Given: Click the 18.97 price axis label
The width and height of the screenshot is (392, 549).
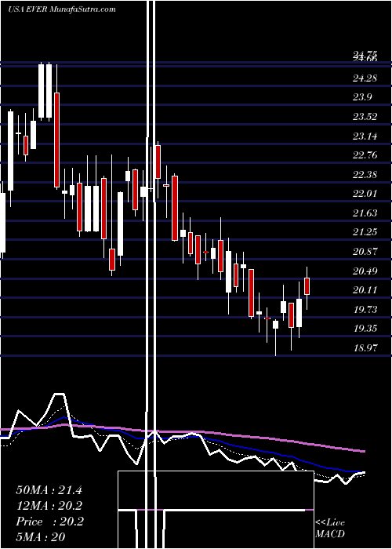Looking at the screenshot, I should tap(365, 348).
